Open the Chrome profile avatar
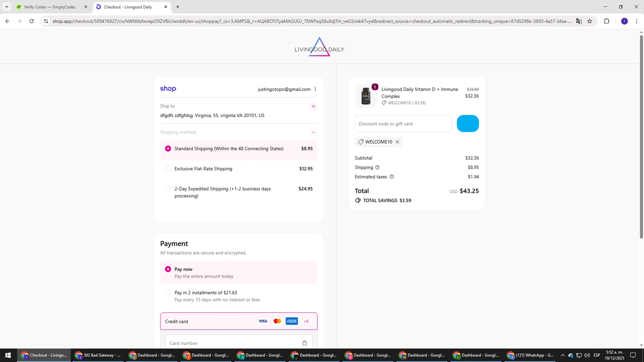Image resolution: width=644 pixels, height=362 pixels. coord(624,21)
